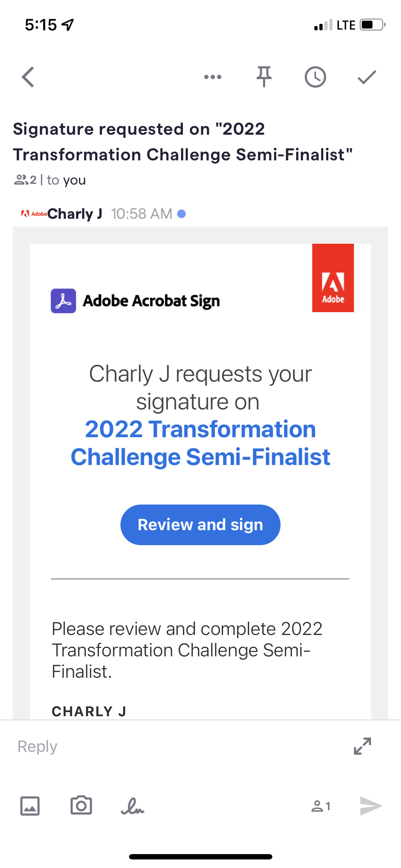Open the three-dot more options menu
This screenshot has width=401, height=868.
pos(213,77)
